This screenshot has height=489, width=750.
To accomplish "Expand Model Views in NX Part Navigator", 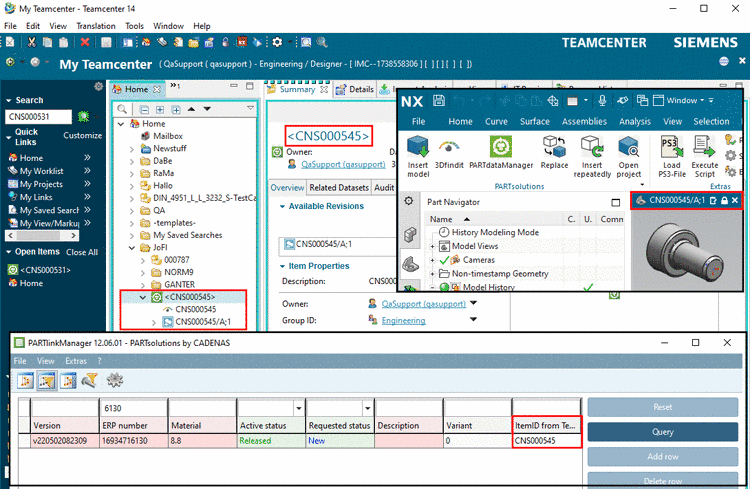I will coord(433,246).
